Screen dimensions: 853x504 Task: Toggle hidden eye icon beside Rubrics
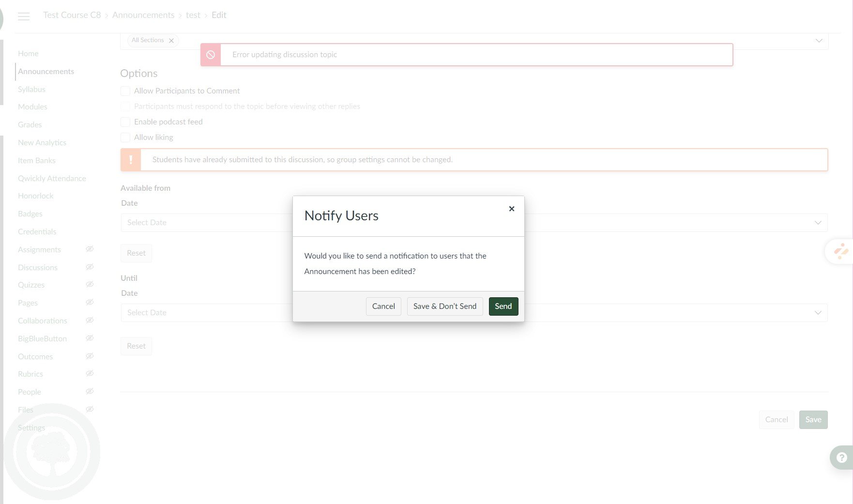point(90,373)
